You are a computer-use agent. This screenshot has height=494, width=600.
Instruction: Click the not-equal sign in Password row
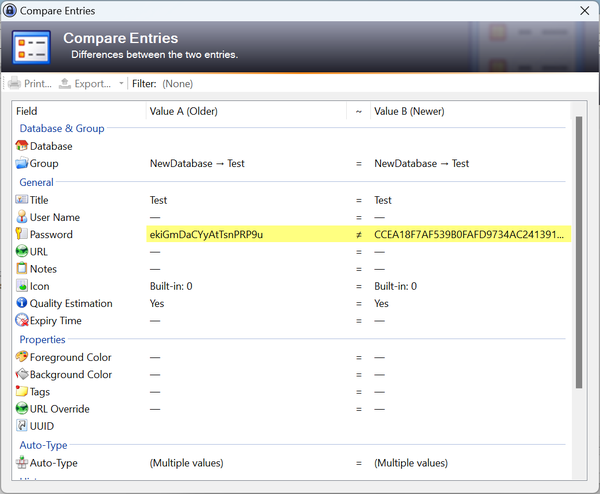(x=359, y=235)
